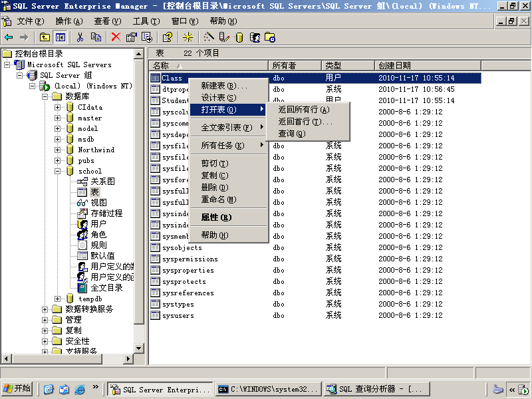The height and width of the screenshot is (399, 532).
Task: Switch to SQL 查询分析器 taskbar button
Action: click(377, 389)
